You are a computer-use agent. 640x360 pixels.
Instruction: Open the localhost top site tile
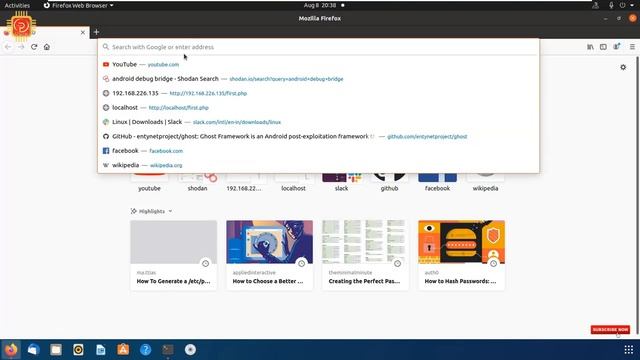tap(293, 182)
